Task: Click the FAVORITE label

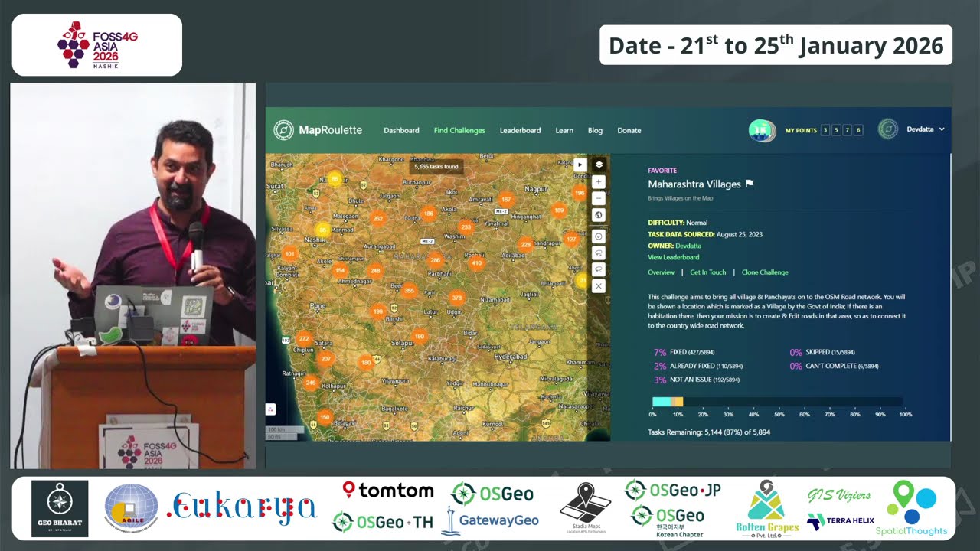Action: (x=662, y=171)
